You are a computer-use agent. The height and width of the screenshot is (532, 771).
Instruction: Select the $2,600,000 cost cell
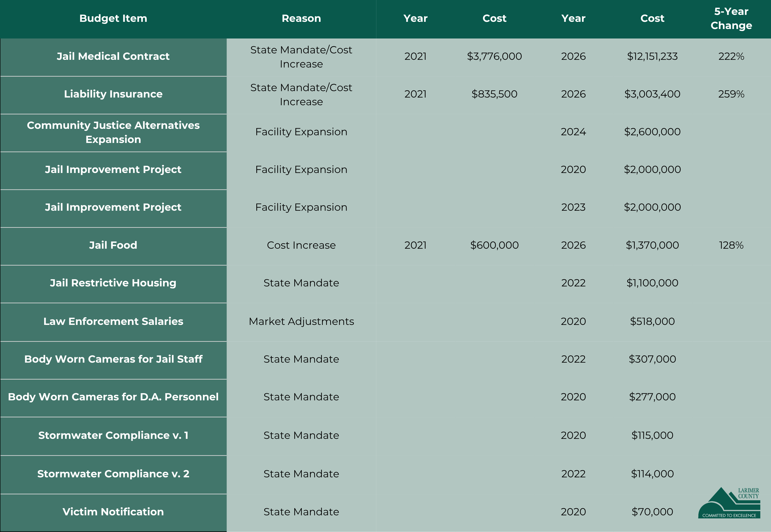point(652,132)
